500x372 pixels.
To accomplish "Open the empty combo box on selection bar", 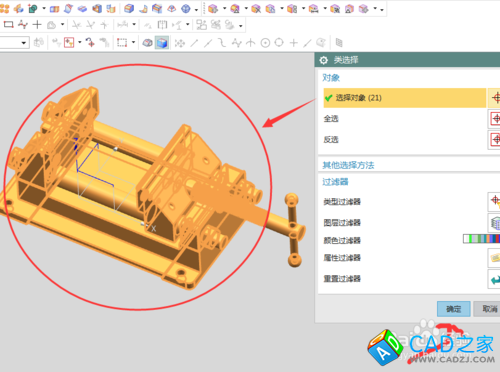I will [x=14, y=43].
